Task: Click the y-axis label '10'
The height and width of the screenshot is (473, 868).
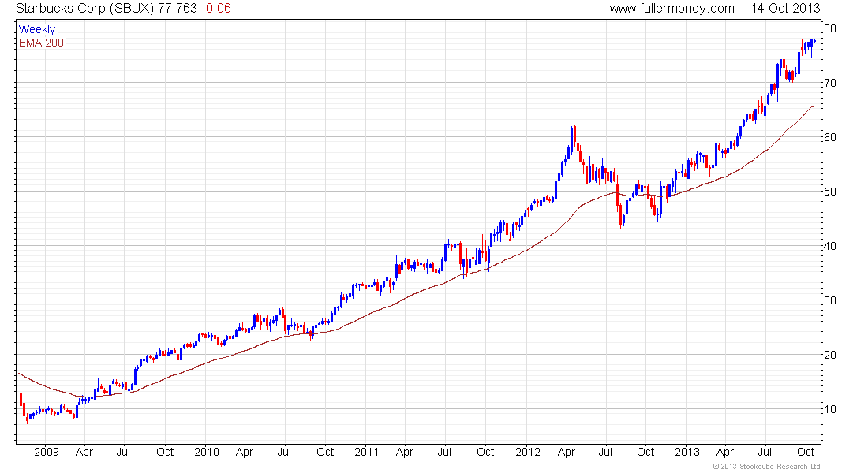Action: point(829,409)
